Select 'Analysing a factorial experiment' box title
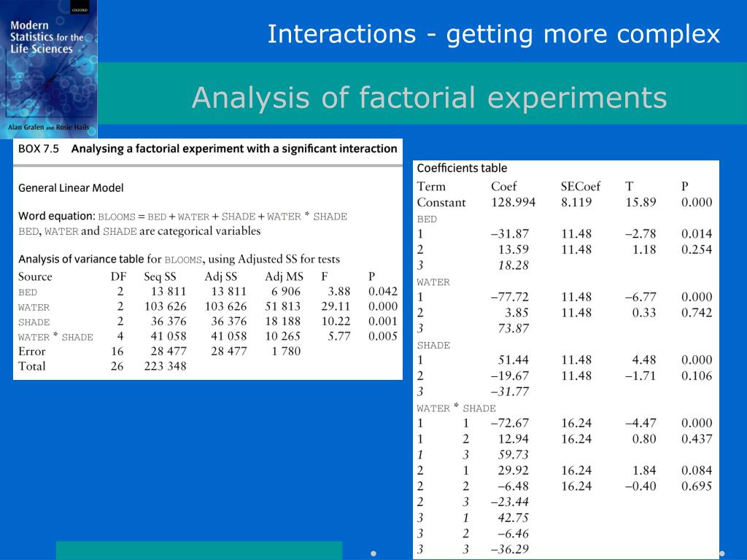 pyautogui.click(x=234, y=149)
